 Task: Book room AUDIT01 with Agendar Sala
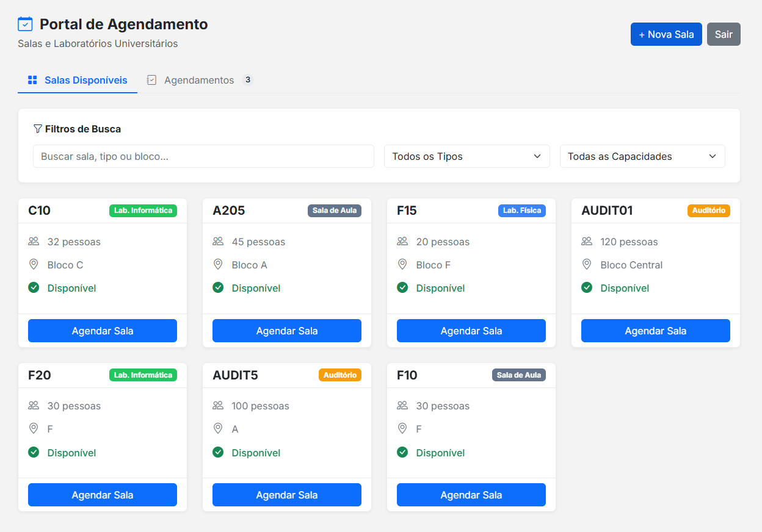pyautogui.click(x=655, y=331)
